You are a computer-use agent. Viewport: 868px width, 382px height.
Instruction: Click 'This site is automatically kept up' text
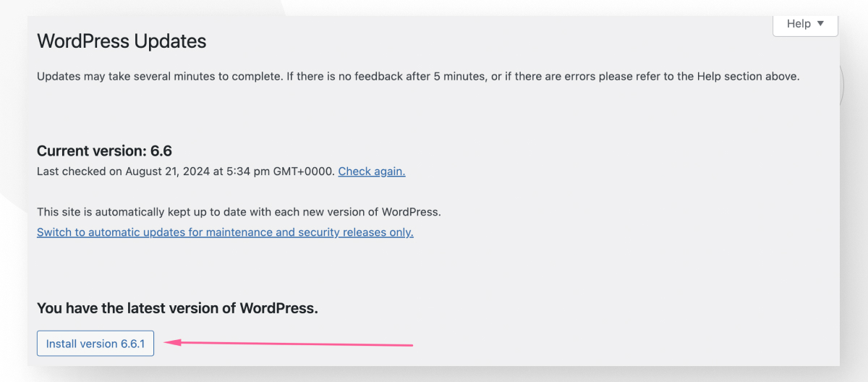130,212
